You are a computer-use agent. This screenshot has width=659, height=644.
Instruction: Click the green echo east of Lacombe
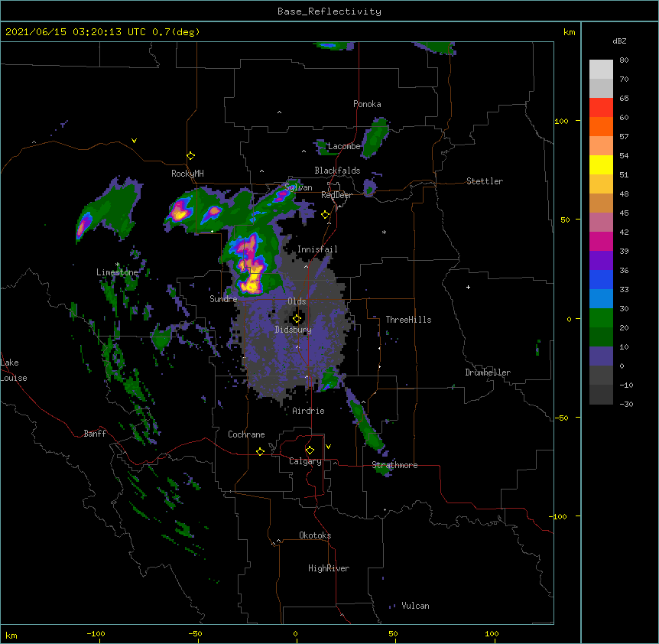pos(375,137)
